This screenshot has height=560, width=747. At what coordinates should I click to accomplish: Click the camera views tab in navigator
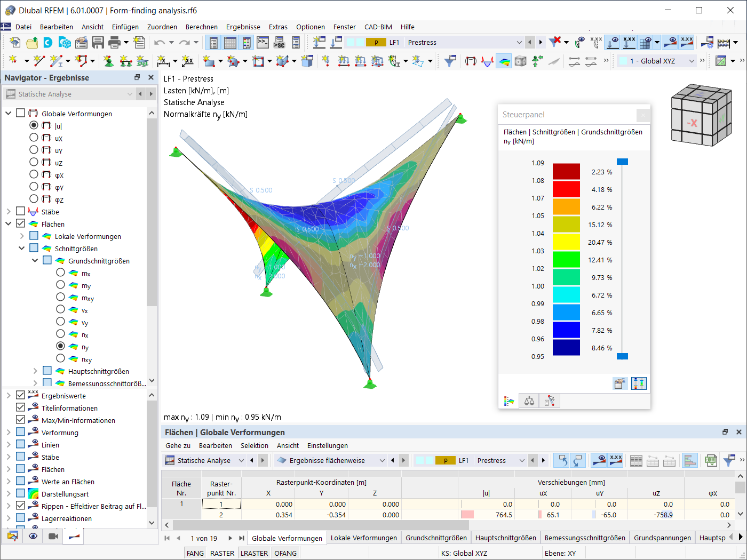[x=53, y=536]
